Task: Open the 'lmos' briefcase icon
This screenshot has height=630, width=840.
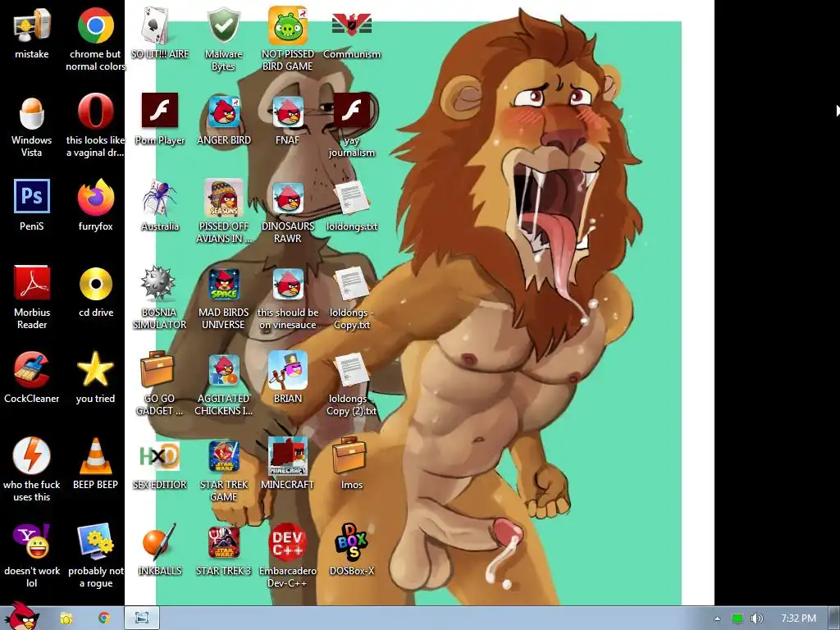Action: click(349, 455)
